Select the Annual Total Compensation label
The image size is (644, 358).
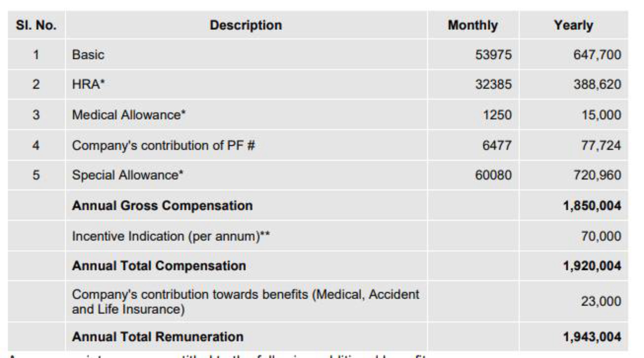point(159,266)
